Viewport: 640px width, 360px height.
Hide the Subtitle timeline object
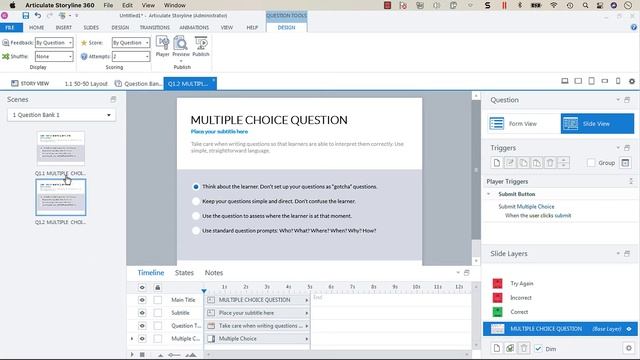[x=142, y=313]
